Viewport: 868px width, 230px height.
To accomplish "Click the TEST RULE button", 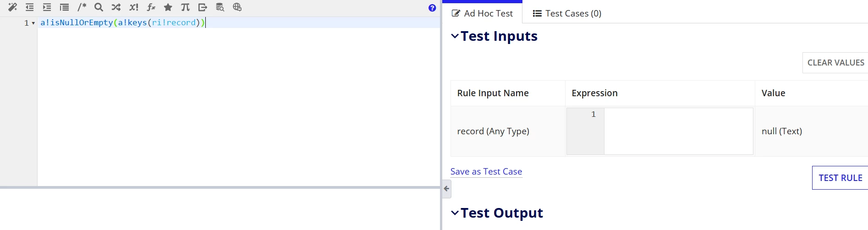I will (x=840, y=178).
